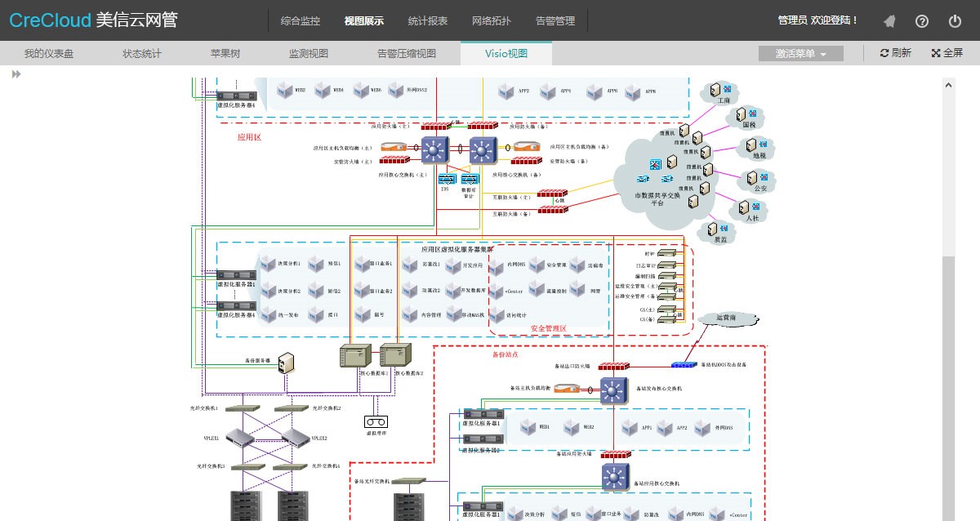Click the 核心数据库1 device icon
This screenshot has height=521, width=980.
(x=355, y=355)
